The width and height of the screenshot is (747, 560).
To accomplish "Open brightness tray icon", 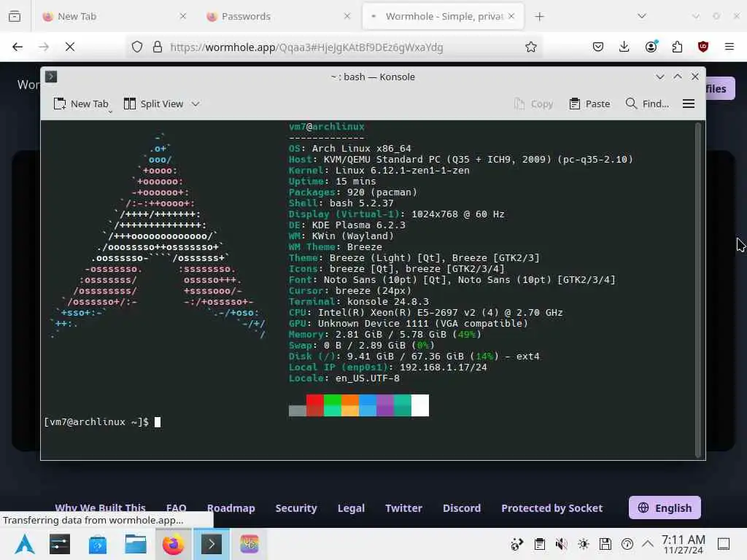I will pos(583,544).
